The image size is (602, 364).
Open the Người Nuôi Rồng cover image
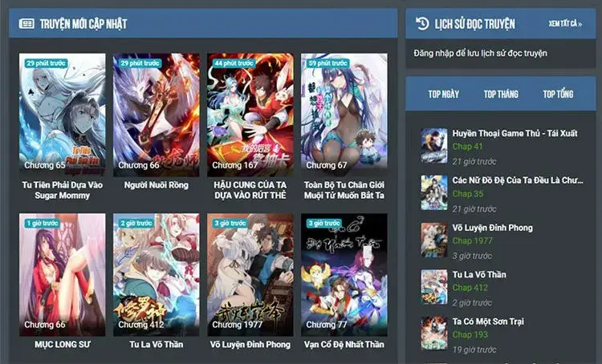click(157, 115)
